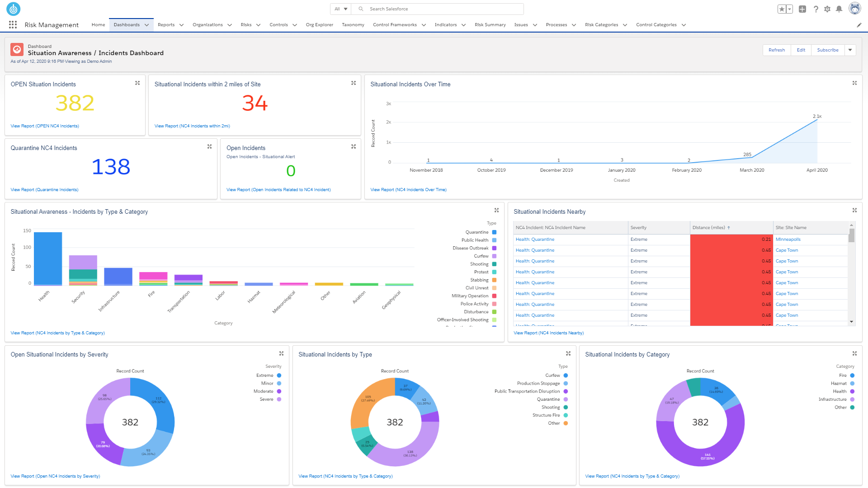Expand the Situational Incidents Nearby table
The image size is (868, 488).
click(x=854, y=210)
